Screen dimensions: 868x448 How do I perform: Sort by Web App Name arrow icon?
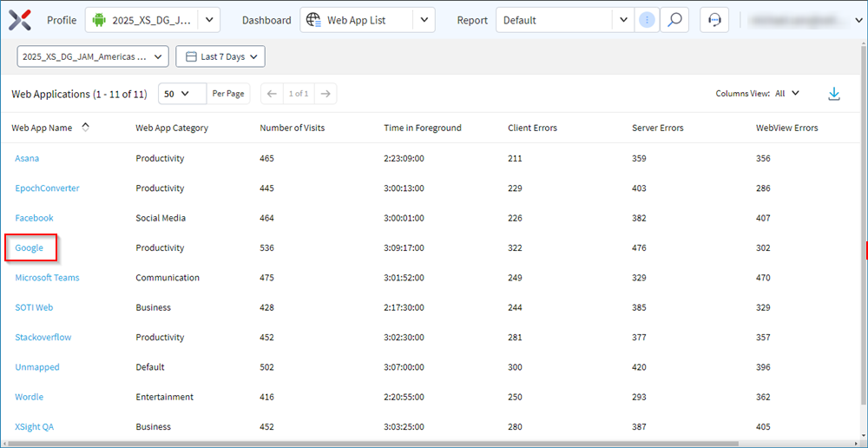pos(85,128)
